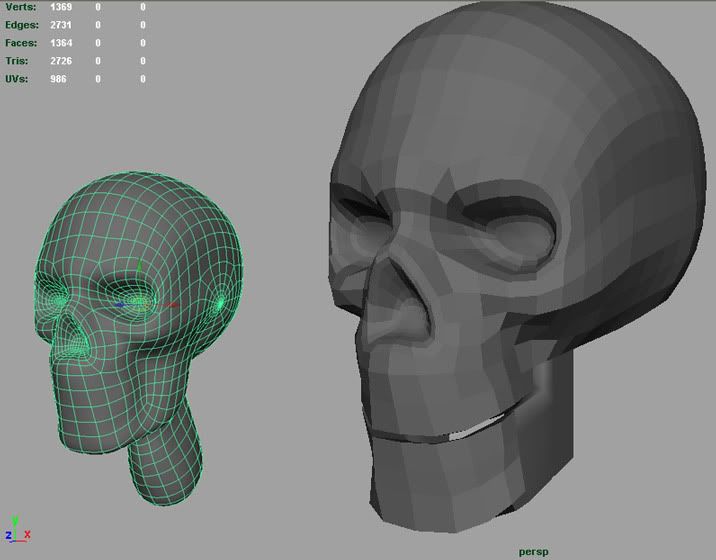The width and height of the screenshot is (716, 560).
Task: Click the Faces label in poly count
Action: [x=21, y=43]
